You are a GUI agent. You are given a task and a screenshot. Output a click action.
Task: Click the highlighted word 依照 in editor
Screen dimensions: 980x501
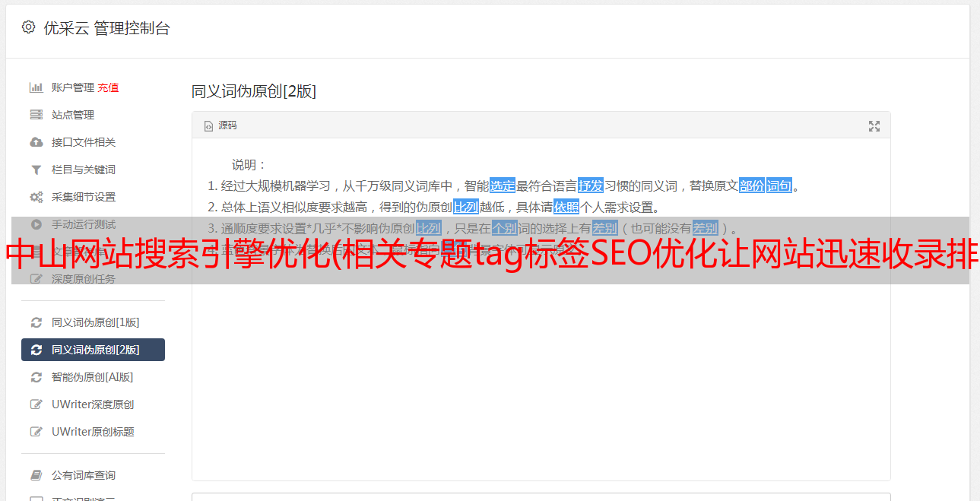click(566, 207)
